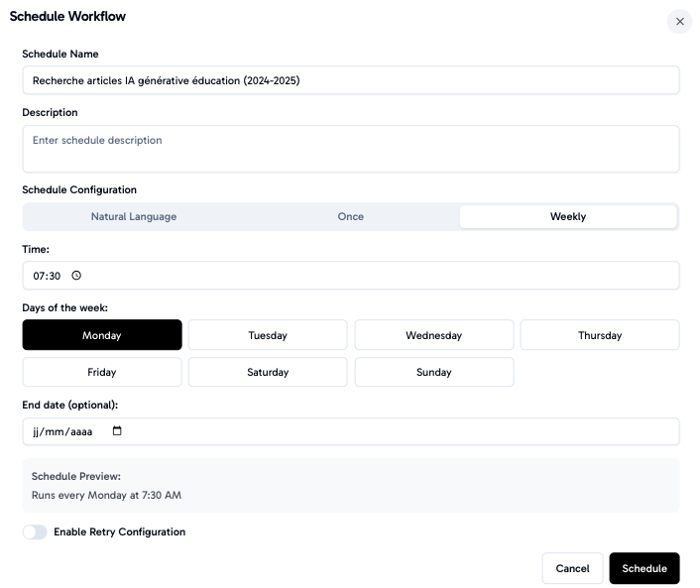
Task: Edit the 07:30 time value
Action: [x=47, y=276]
